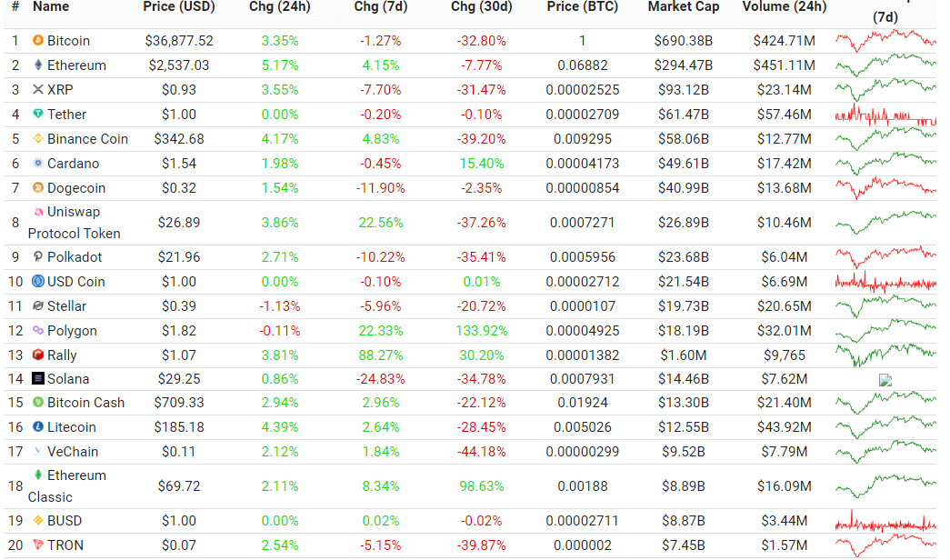Select Rally 7-day change 88.27%
The height and width of the screenshot is (560, 950).
(381, 355)
